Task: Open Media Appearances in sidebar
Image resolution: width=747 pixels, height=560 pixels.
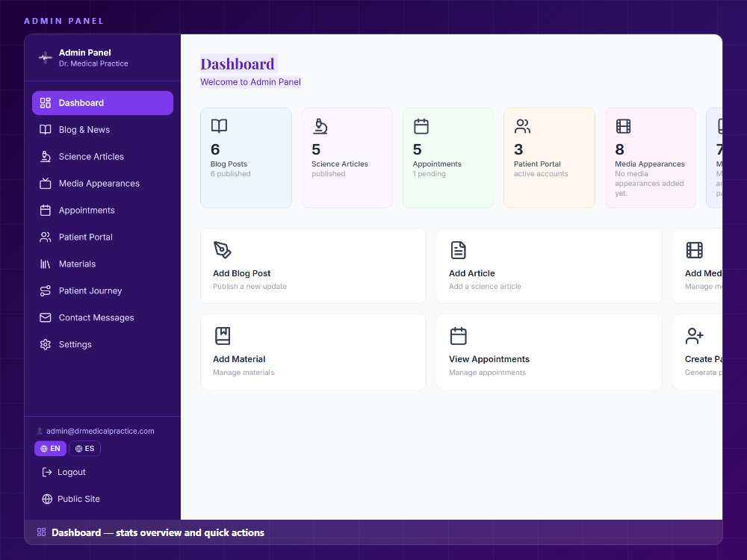Action: pos(102,184)
